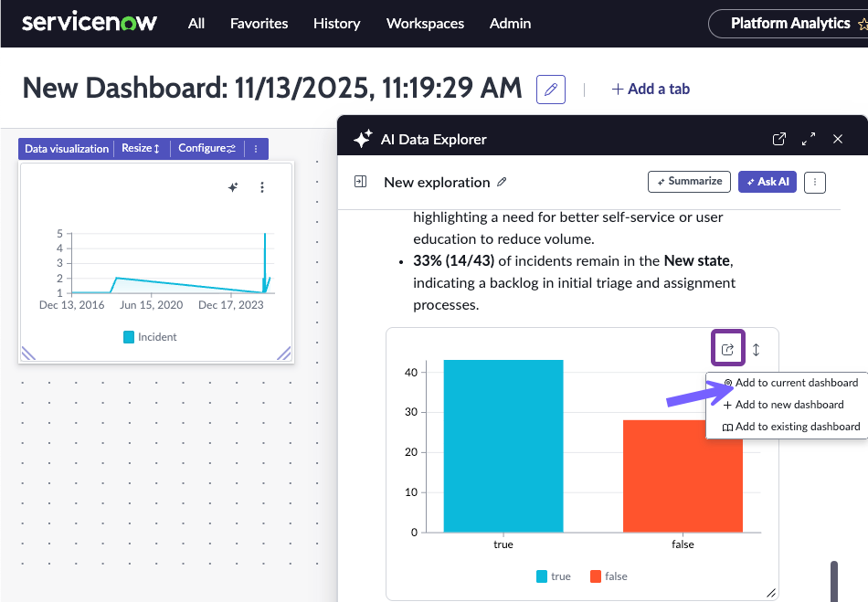Click the ServiceNow logo

pos(90,23)
